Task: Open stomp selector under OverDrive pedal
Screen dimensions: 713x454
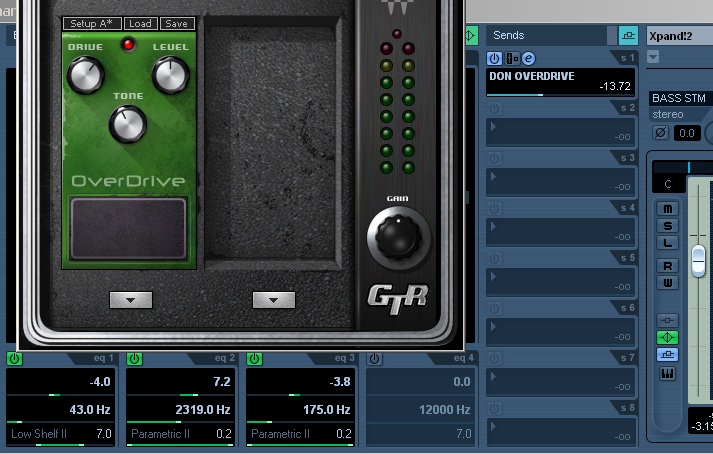Action: pos(131,300)
